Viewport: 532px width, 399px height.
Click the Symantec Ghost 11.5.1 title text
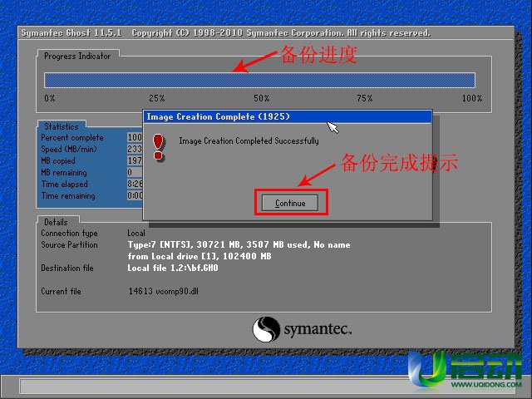coord(71,33)
